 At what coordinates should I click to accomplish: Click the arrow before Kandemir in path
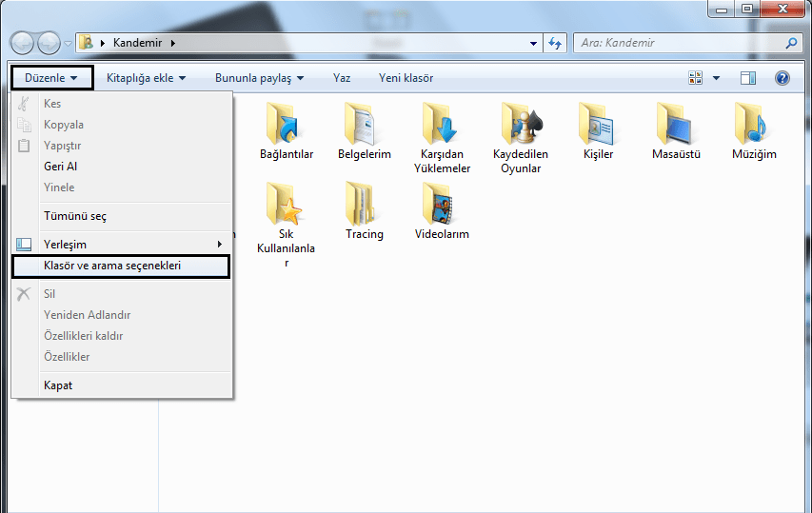pos(103,43)
